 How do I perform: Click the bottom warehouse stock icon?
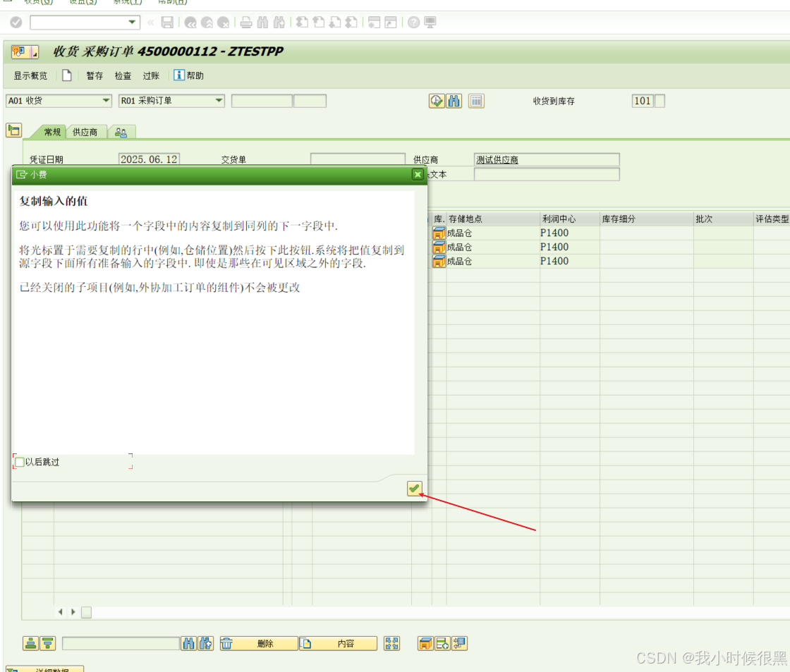(425, 643)
